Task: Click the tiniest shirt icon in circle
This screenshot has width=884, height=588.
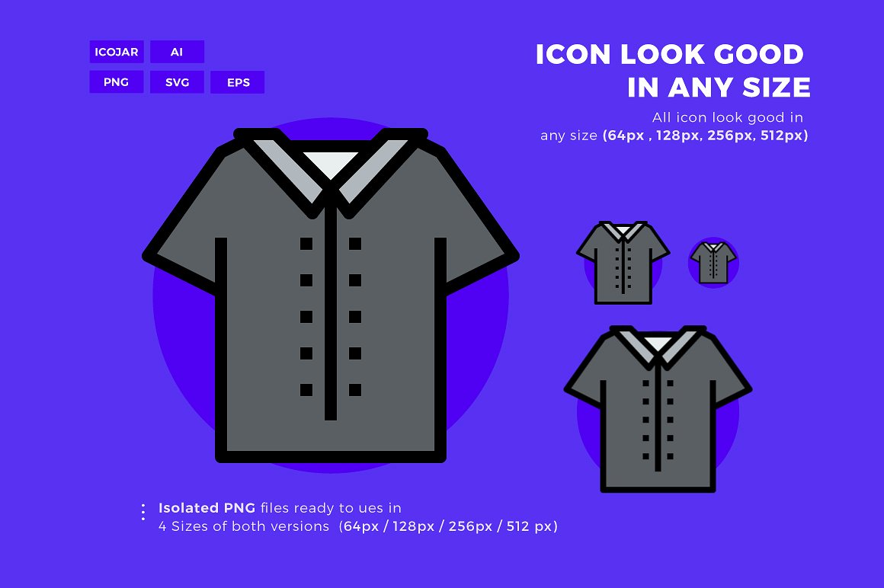Action: tap(713, 263)
